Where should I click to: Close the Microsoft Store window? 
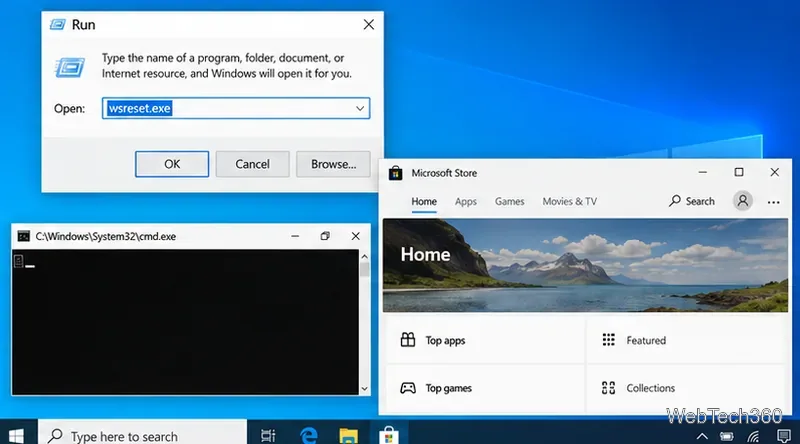(x=774, y=172)
